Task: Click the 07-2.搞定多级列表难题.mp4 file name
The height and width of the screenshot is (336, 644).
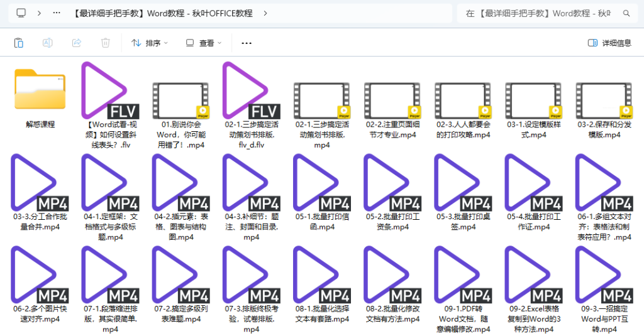Action: (181, 314)
